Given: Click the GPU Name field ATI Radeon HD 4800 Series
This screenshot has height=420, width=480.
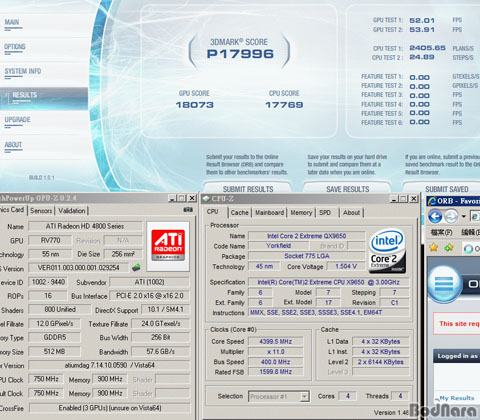Looking at the screenshot, I should coord(85,226).
